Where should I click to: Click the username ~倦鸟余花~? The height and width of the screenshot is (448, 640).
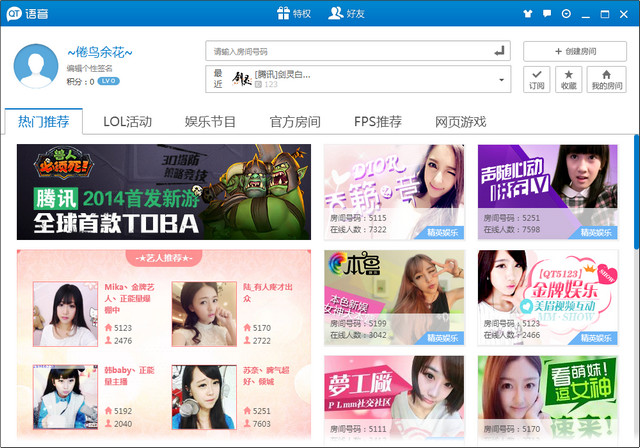pyautogui.click(x=100, y=52)
